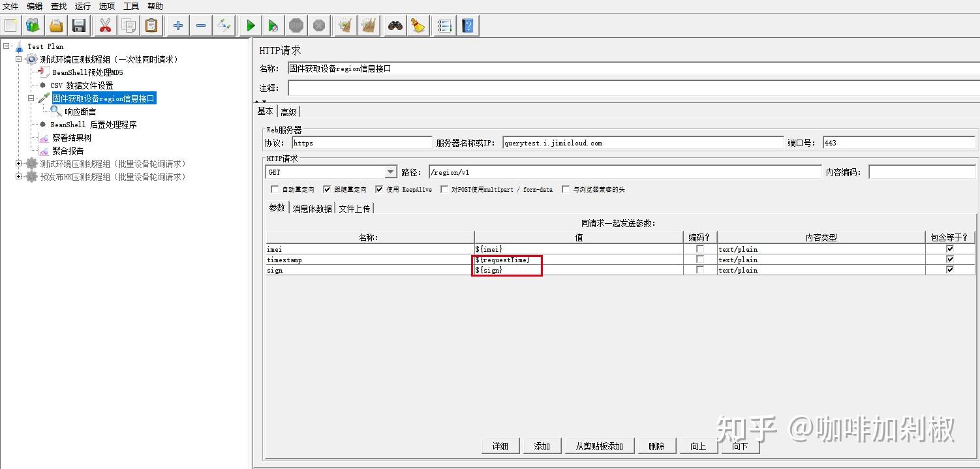
Task: Click the Search icon in the toolbar
Action: (x=395, y=25)
